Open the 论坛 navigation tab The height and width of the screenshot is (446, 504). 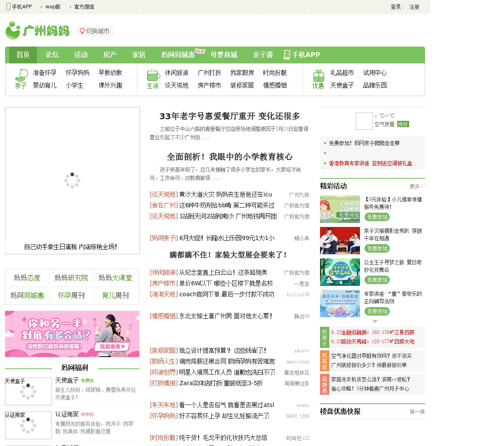(52, 55)
